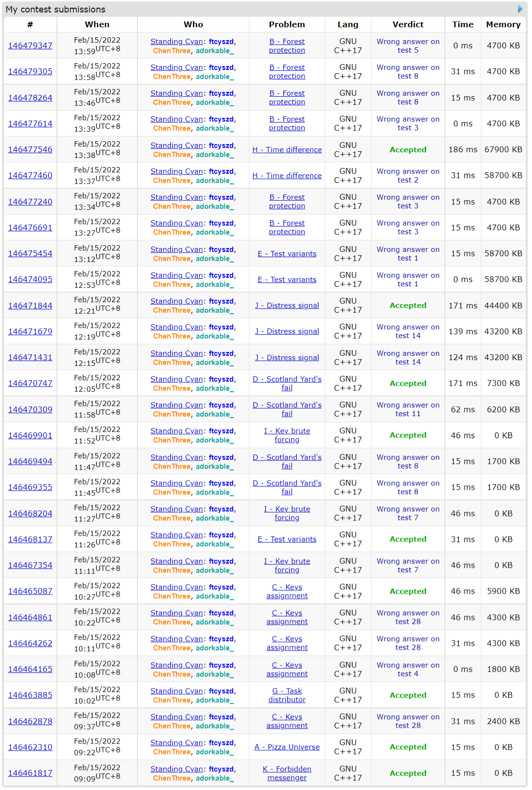The width and height of the screenshot is (532, 790).
Task: Open accepted problem I - Key brute forcing
Action: coord(287,435)
